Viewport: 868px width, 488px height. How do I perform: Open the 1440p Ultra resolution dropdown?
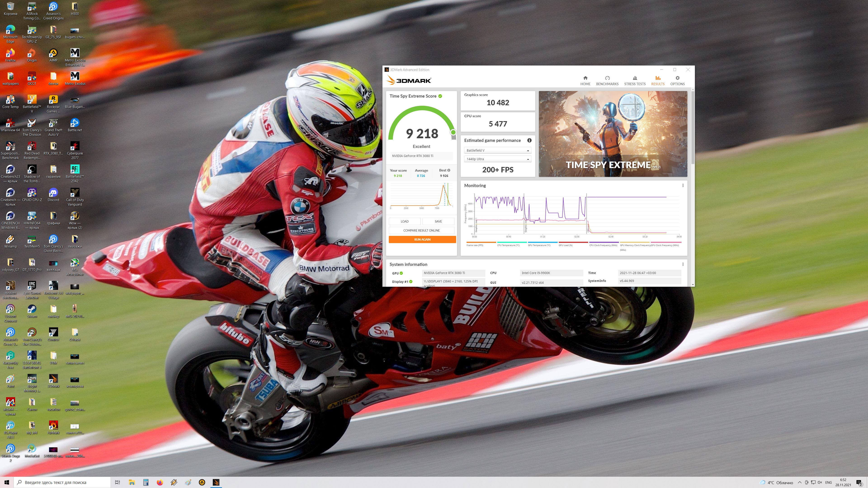[x=497, y=159]
